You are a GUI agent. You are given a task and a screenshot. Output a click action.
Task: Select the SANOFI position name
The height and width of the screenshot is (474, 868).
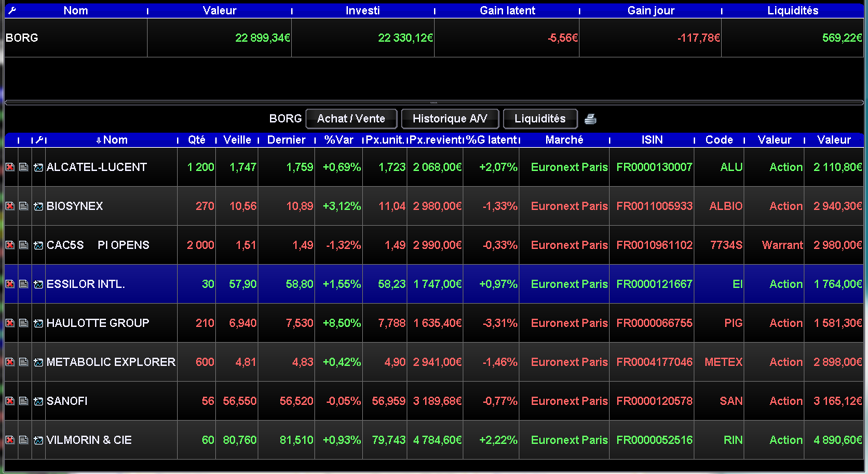[x=67, y=401]
